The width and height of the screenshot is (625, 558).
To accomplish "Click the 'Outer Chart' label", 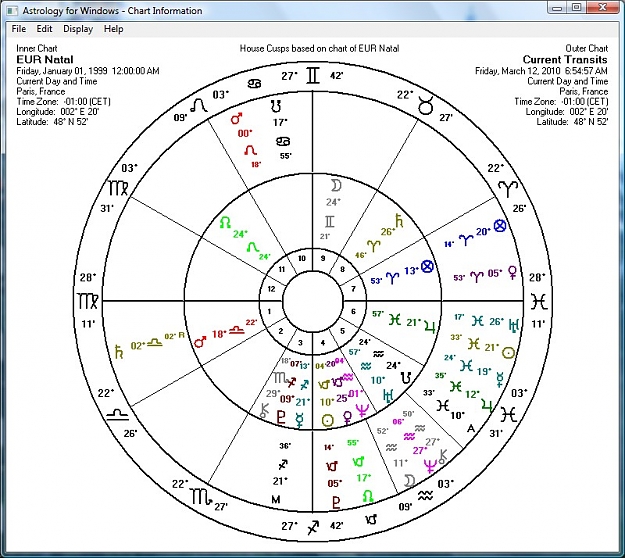I will tap(586, 49).
